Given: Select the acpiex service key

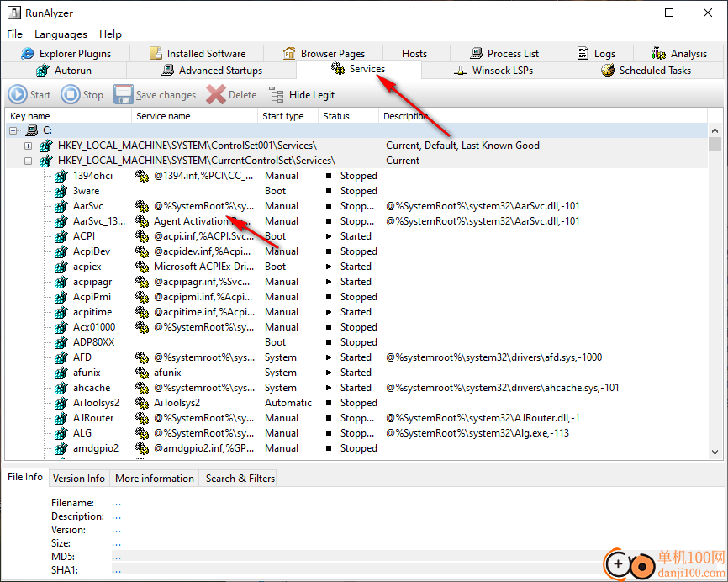Looking at the screenshot, I should click(87, 267).
